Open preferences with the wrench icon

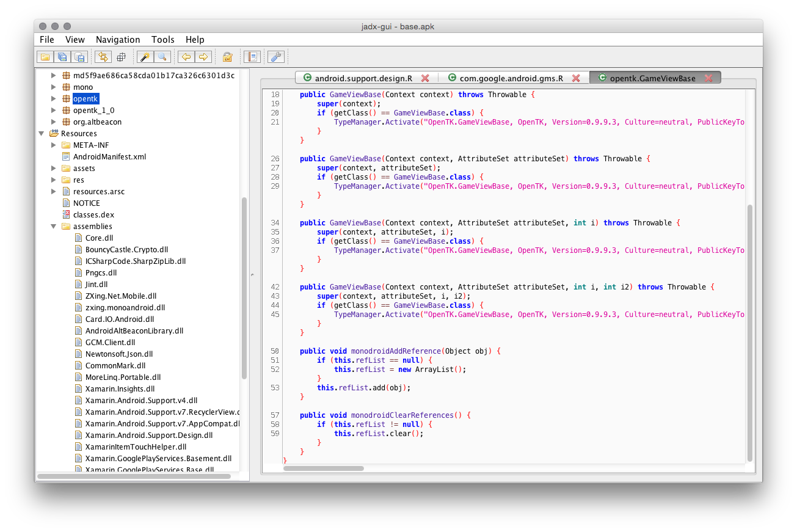pyautogui.click(x=276, y=57)
